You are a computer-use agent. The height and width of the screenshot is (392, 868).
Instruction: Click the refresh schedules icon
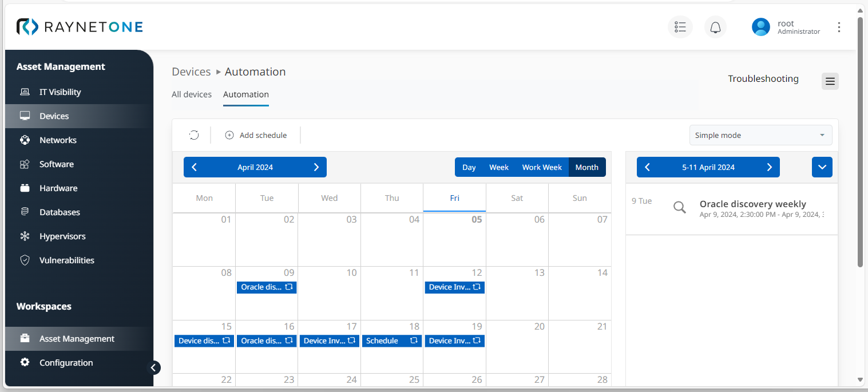(x=194, y=135)
